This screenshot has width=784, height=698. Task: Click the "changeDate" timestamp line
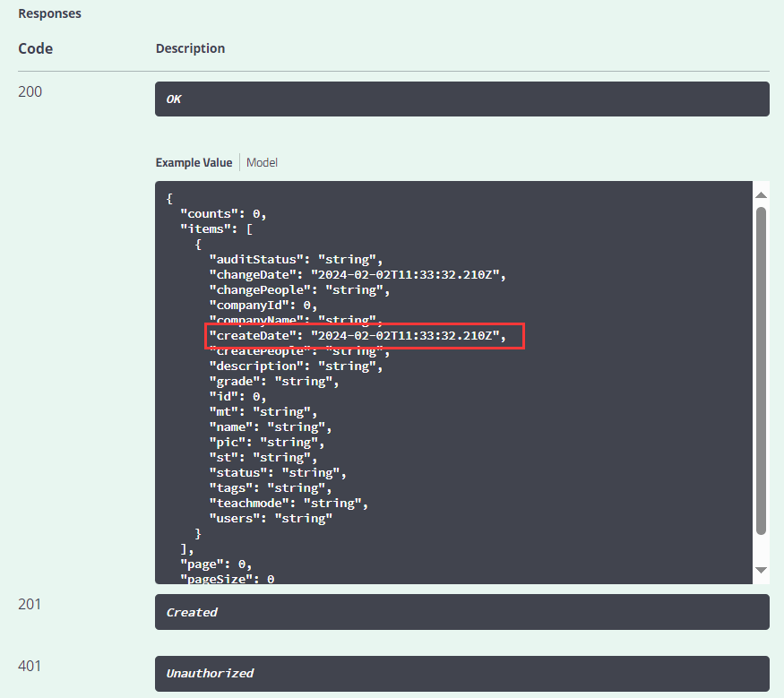[x=358, y=275]
